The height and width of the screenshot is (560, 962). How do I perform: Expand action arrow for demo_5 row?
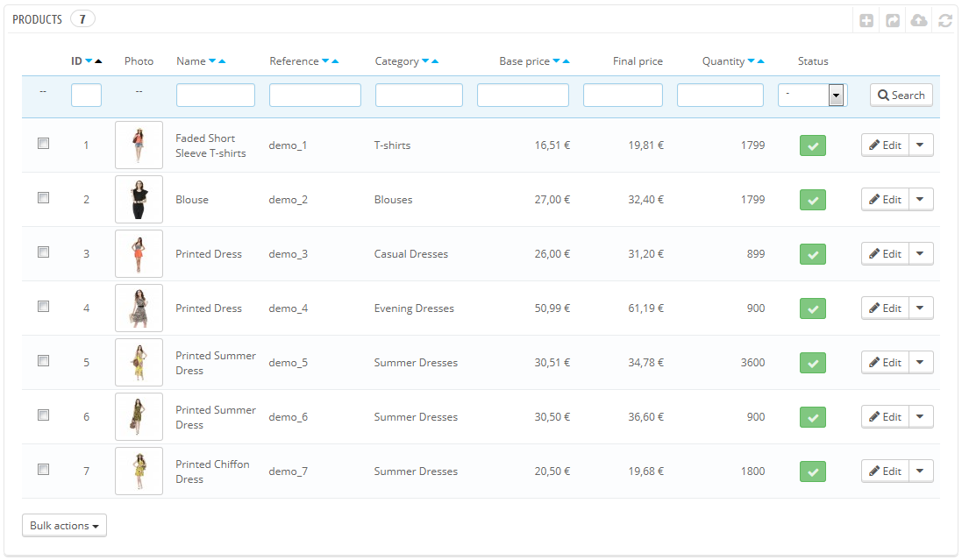tap(921, 363)
